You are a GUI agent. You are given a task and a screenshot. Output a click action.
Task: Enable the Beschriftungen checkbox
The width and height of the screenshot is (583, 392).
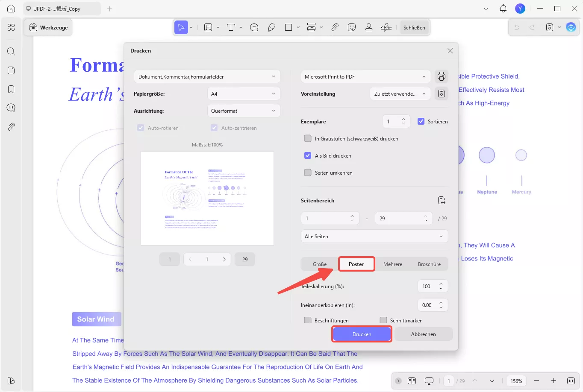308,320
